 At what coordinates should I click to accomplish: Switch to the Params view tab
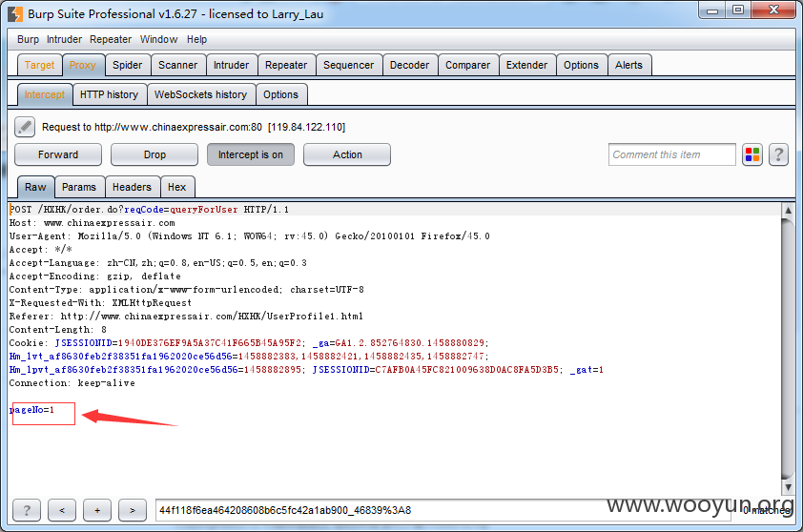pos(79,187)
